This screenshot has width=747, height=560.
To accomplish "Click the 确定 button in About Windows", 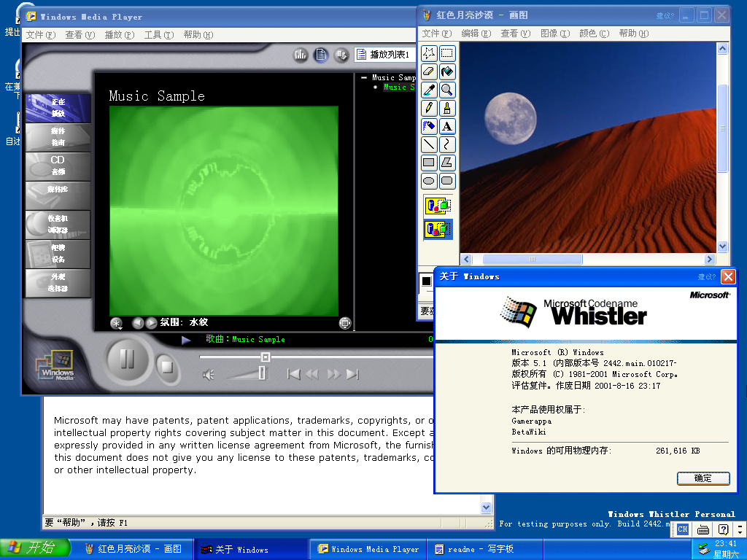I will (703, 478).
